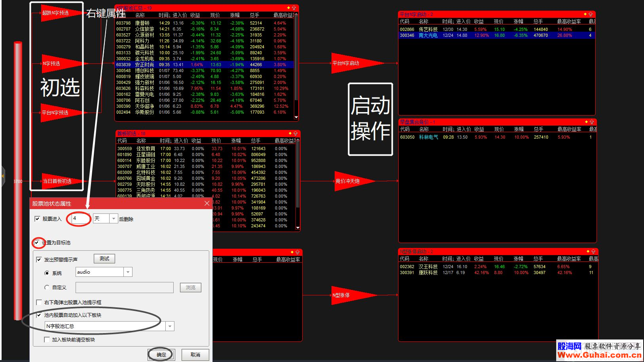Screen dimensions: 644x362
Task: Select row 300391 康跃科技
Action: (x=498, y=272)
